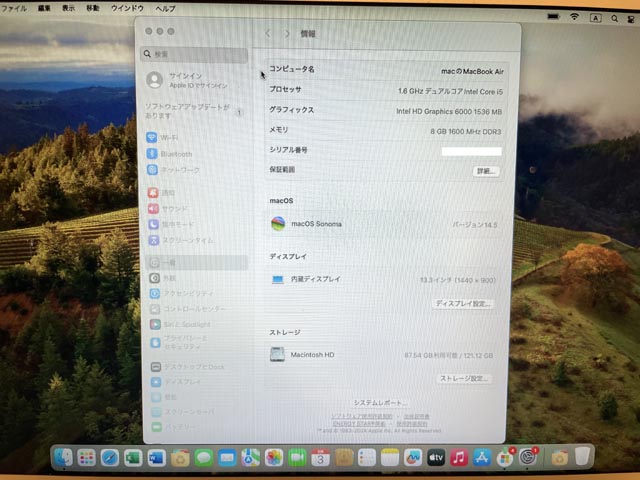This screenshot has height=480, width=640.
Task: Open the ファイル menu in menu bar
Action: pos(15,8)
